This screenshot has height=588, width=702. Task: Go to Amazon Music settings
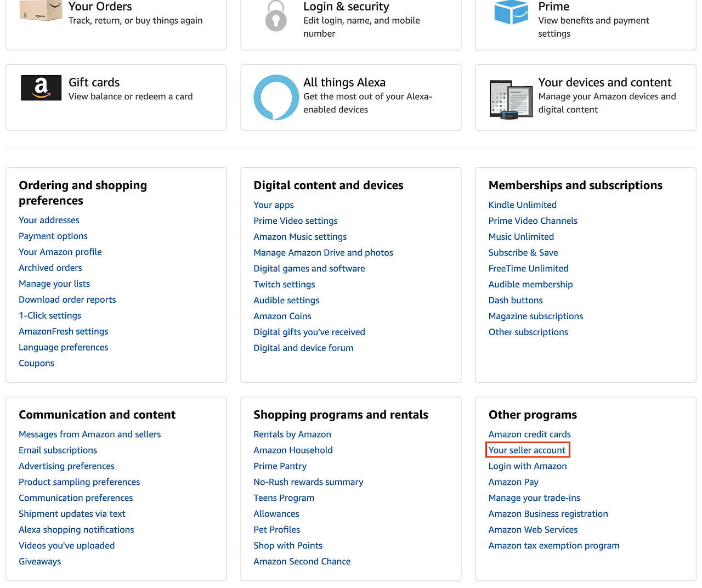click(300, 236)
